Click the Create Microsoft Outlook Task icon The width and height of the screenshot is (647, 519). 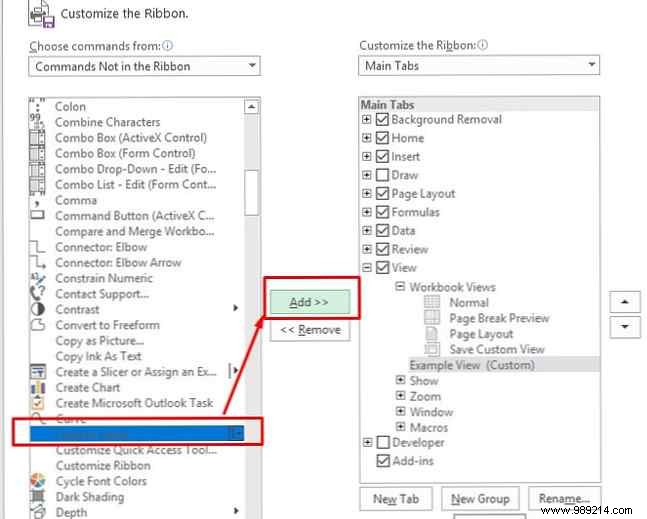pyautogui.click(x=38, y=403)
